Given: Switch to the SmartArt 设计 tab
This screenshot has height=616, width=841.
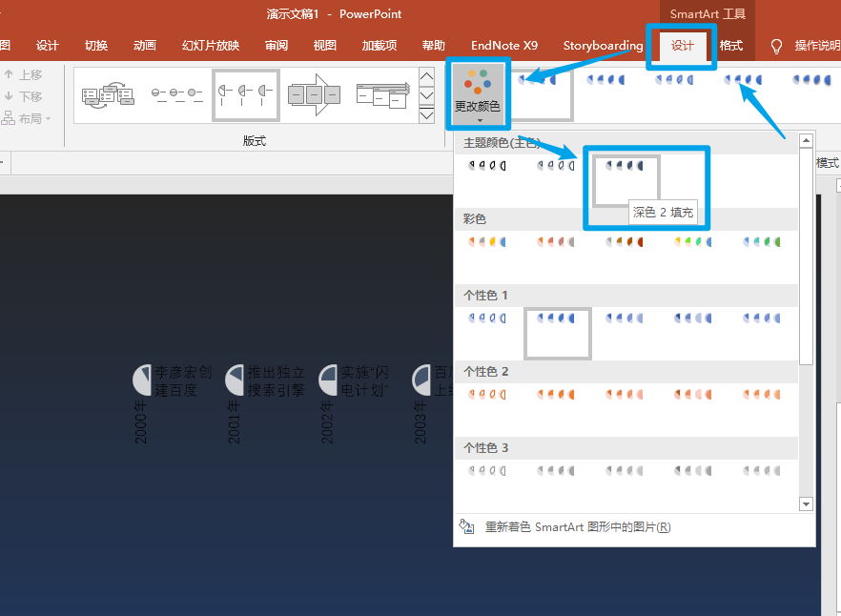Looking at the screenshot, I should tap(682, 46).
